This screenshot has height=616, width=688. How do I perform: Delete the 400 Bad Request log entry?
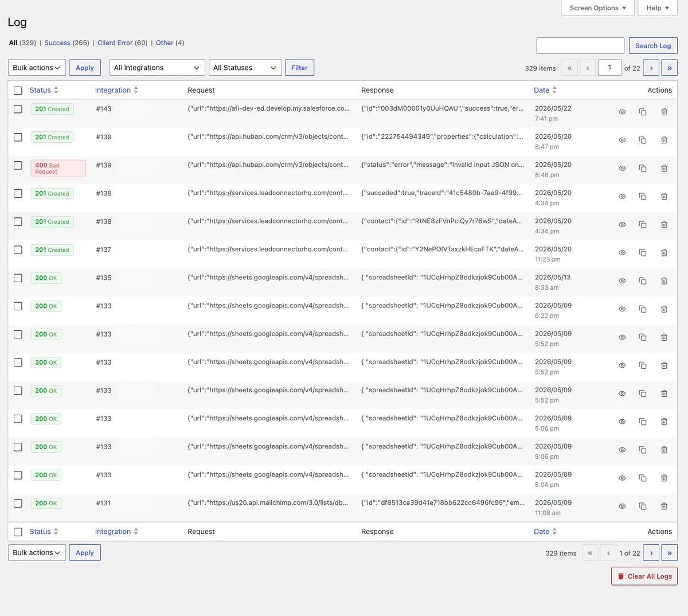coord(664,168)
